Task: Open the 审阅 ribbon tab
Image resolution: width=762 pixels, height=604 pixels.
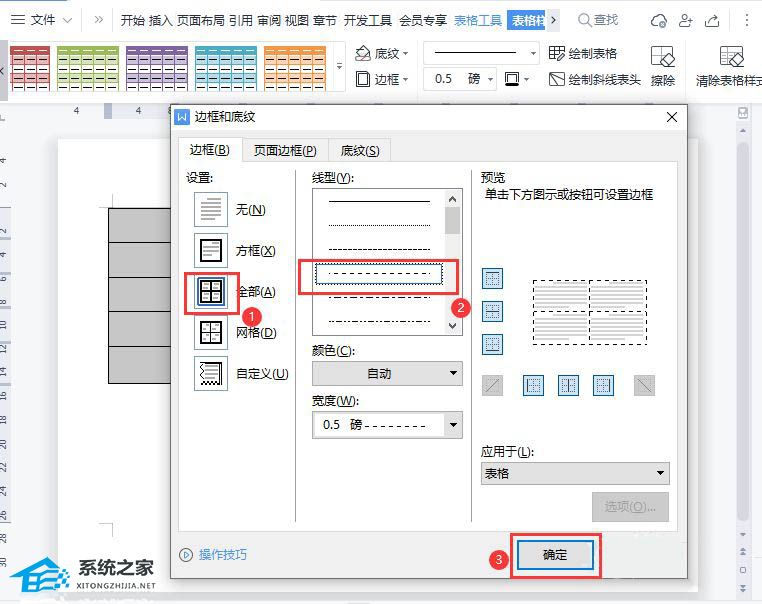Action: (x=269, y=20)
